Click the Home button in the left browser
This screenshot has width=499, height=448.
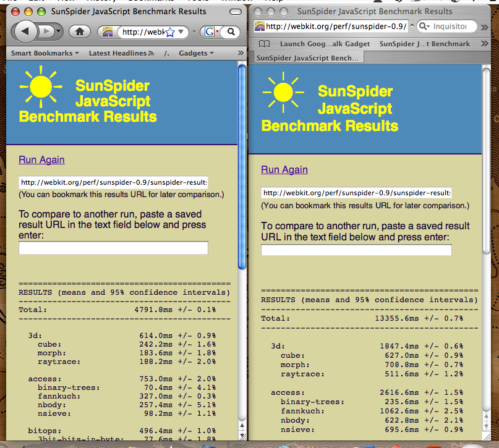(x=80, y=32)
